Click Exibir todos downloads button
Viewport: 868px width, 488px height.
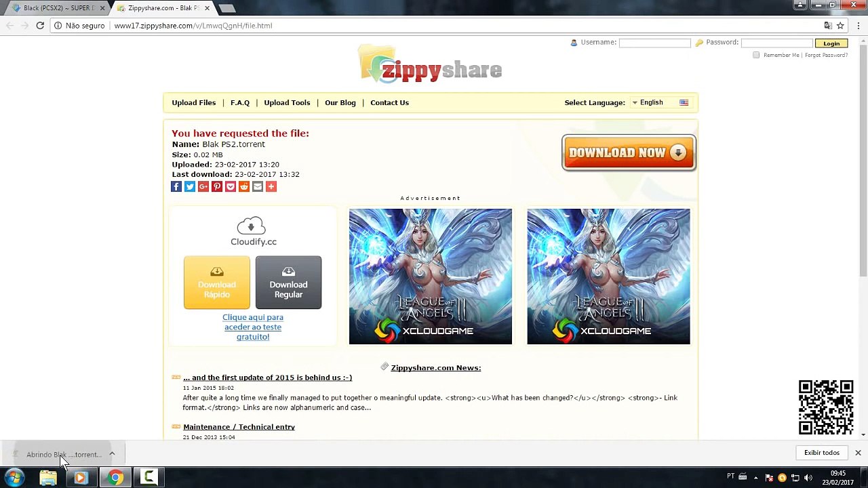(822, 453)
